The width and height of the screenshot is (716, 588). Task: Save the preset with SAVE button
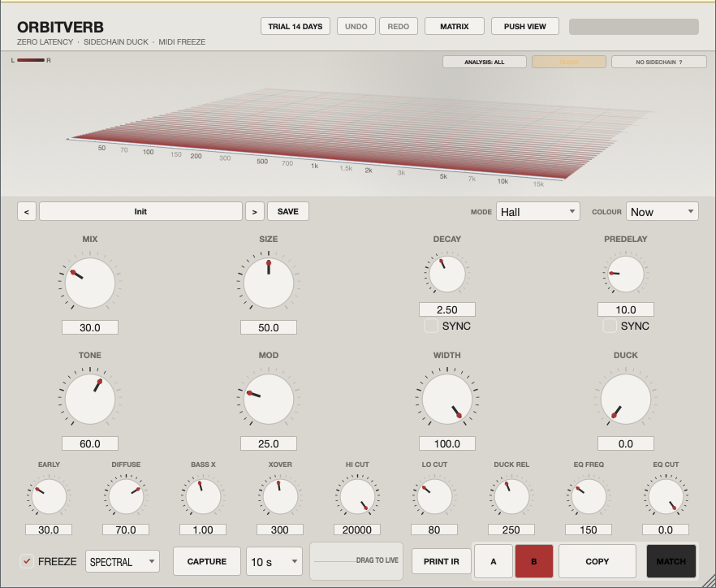point(288,211)
